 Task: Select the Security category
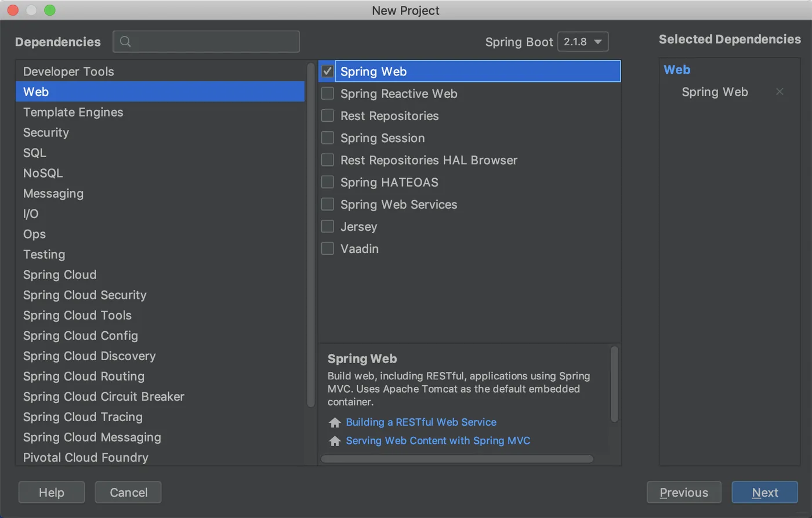[x=46, y=132]
